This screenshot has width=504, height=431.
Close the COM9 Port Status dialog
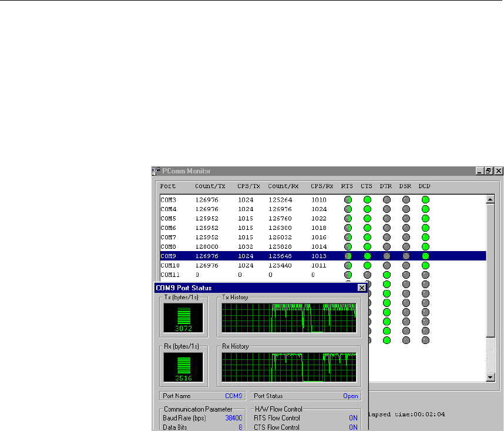click(362, 288)
